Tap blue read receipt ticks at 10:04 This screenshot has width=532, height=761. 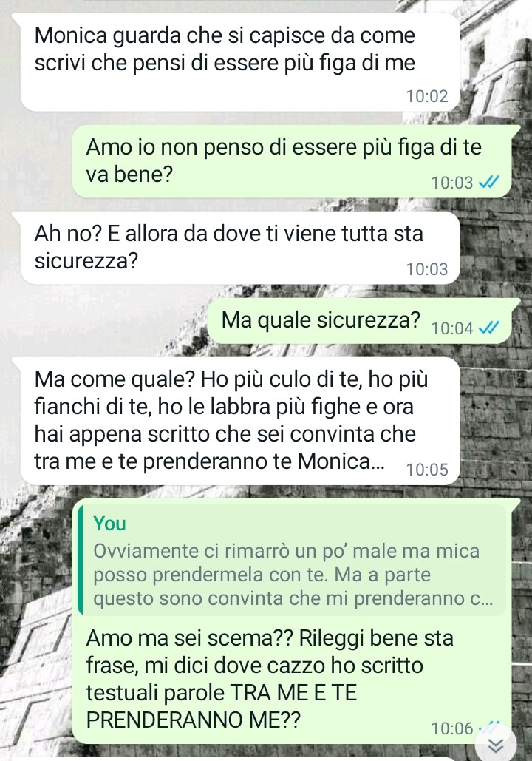(x=488, y=328)
